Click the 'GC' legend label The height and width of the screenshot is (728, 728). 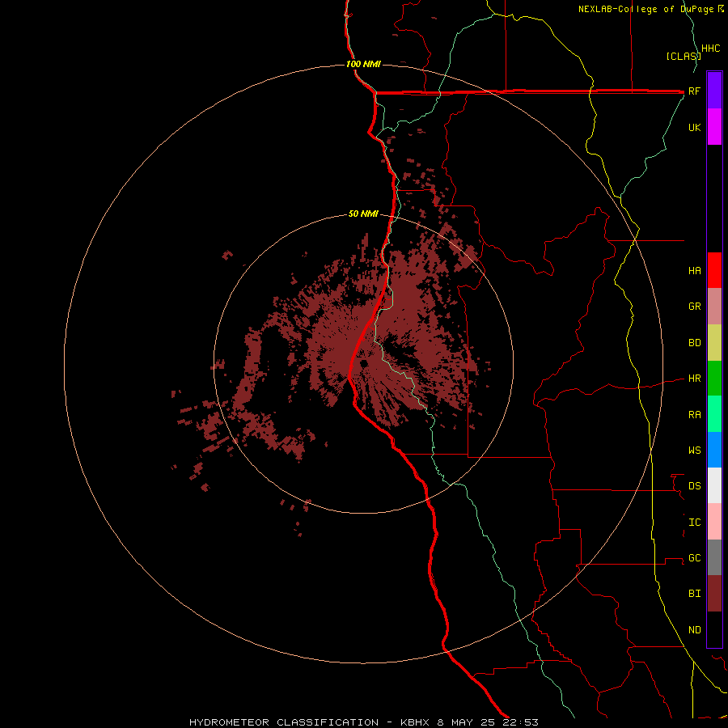pos(694,558)
